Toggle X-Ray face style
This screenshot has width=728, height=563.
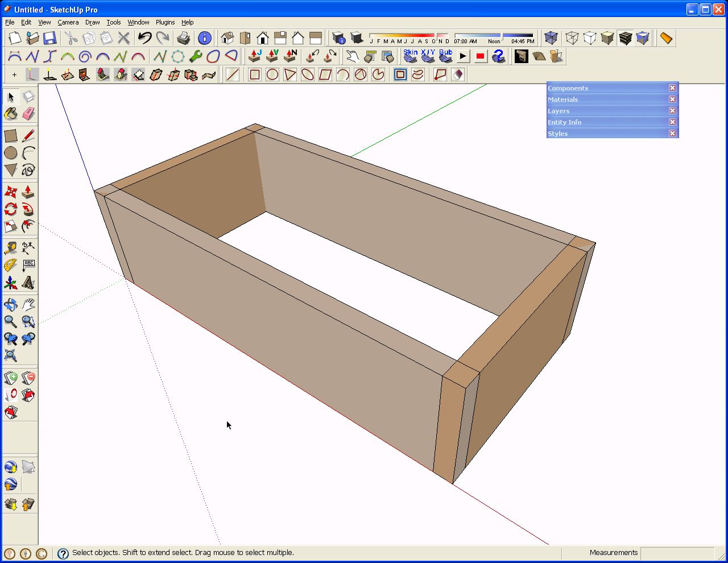click(551, 38)
